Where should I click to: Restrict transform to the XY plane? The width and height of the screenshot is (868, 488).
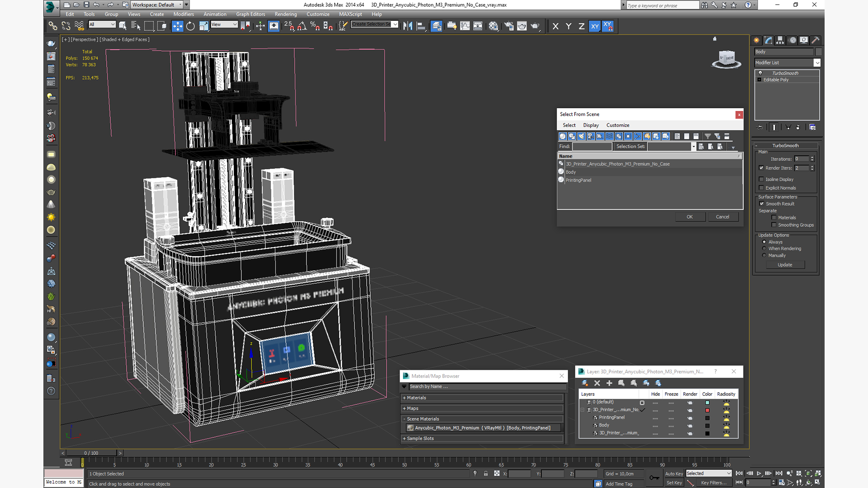[594, 26]
